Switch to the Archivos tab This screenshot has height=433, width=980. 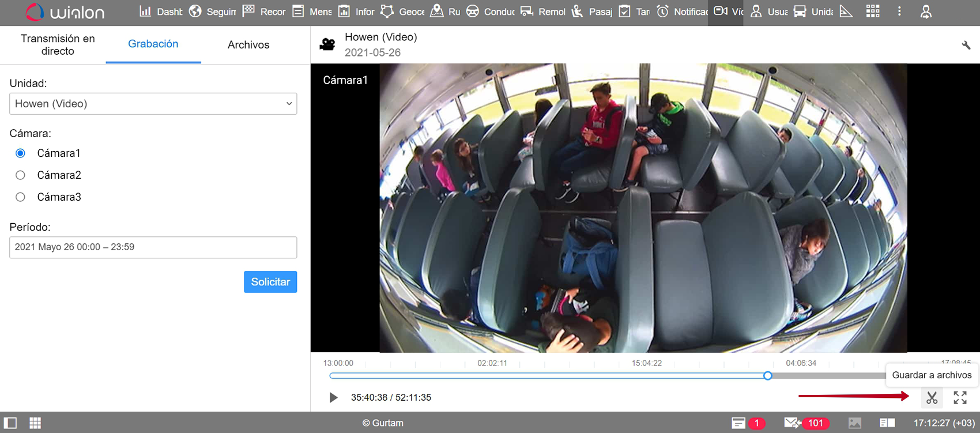tap(248, 45)
